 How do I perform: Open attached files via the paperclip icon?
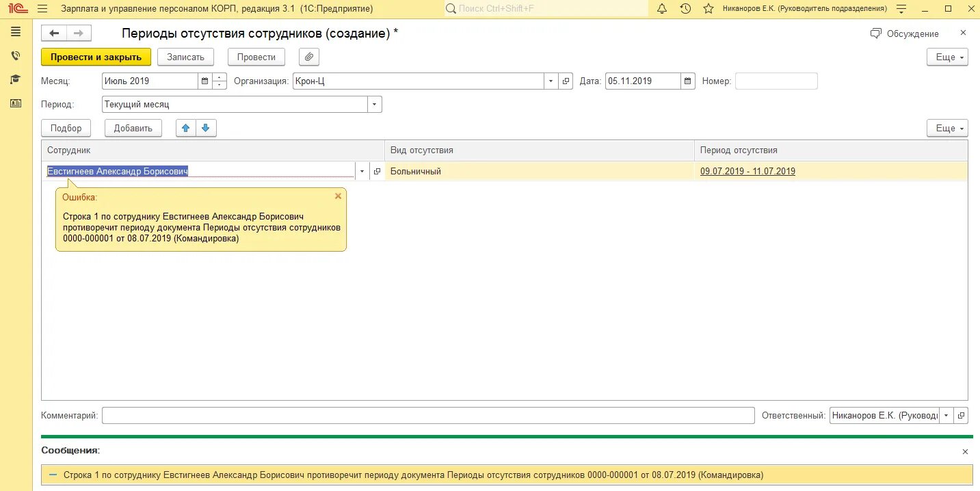[309, 57]
